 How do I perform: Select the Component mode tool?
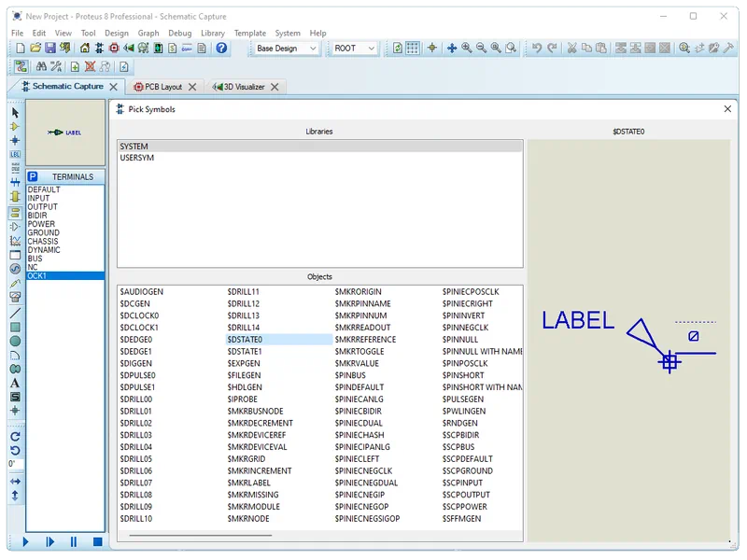15,126
